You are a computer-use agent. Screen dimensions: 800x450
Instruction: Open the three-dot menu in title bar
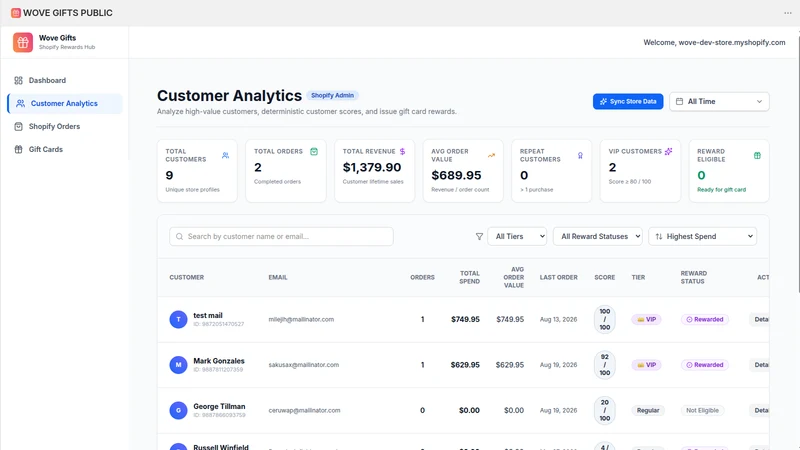(x=788, y=13)
